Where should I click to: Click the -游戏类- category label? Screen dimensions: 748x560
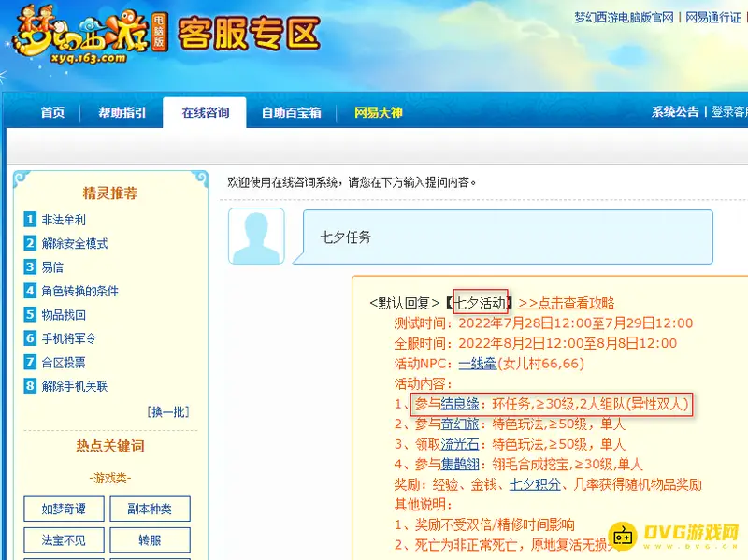coord(110,478)
